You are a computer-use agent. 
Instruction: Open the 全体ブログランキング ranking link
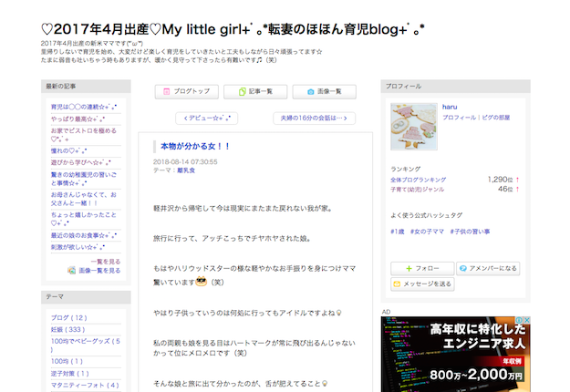419,180
